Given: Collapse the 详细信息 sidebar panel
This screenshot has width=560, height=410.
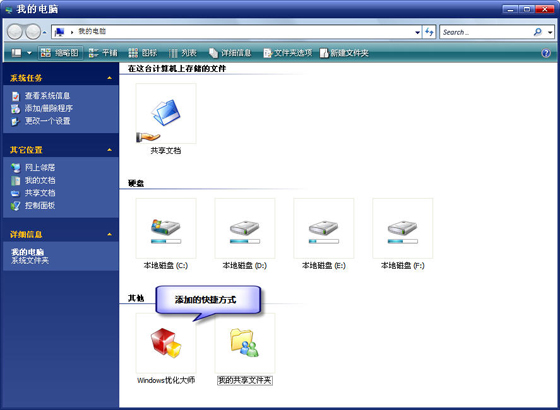Looking at the screenshot, I should pyautogui.click(x=110, y=234).
